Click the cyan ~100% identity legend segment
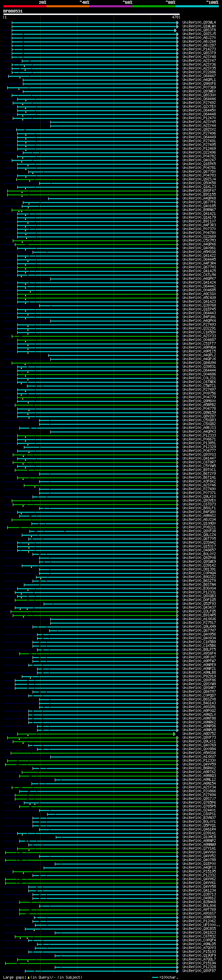This screenshot has width=222, height=980. click(197, 6)
